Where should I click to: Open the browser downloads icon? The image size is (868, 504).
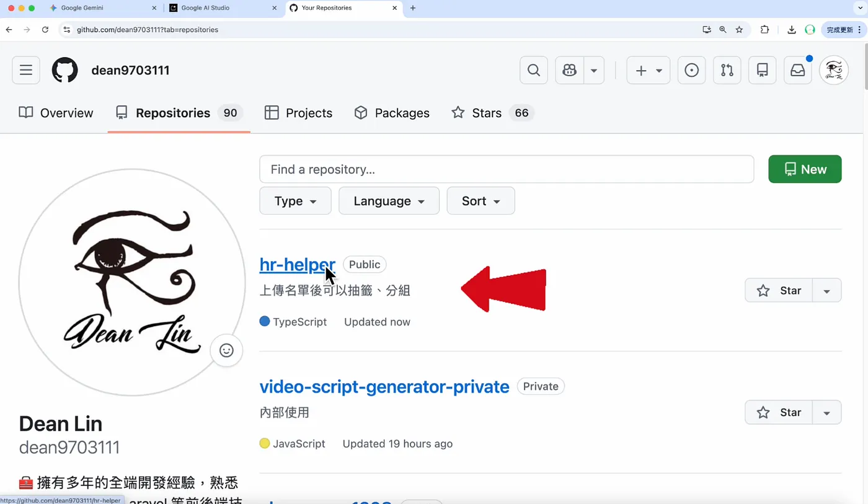(x=792, y=29)
